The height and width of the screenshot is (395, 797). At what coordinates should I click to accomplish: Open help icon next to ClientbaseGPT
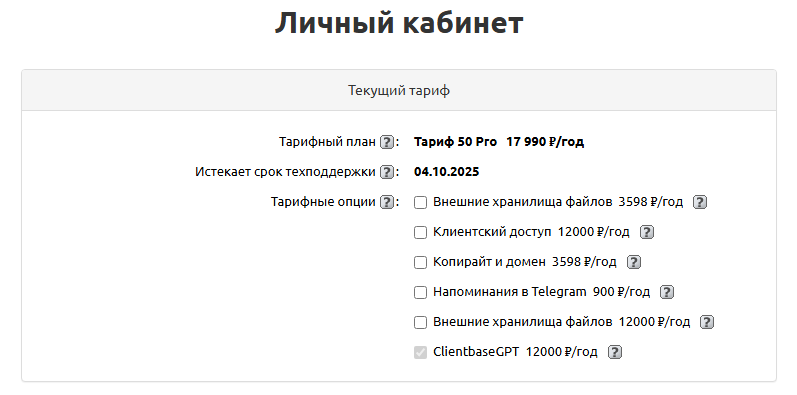tap(615, 352)
